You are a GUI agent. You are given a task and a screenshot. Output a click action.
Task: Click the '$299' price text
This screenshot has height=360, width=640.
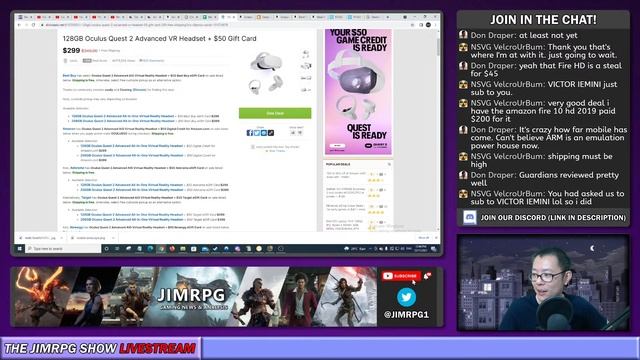click(71, 51)
